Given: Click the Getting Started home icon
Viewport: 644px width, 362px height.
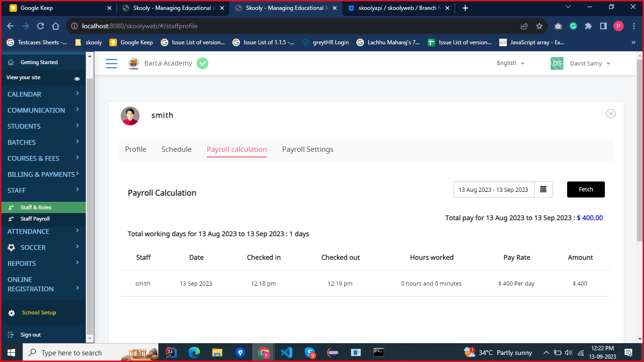Looking at the screenshot, I should pos(11,62).
